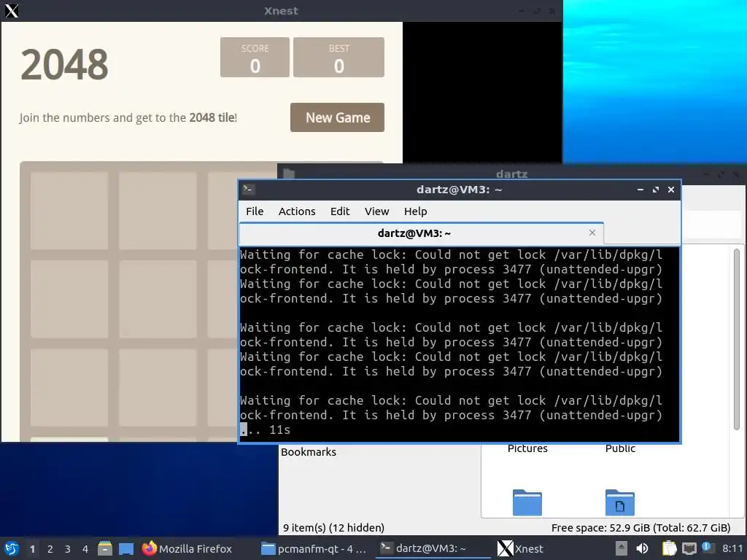Click the SCORE box in 2048
747x560 pixels.
[x=255, y=57]
